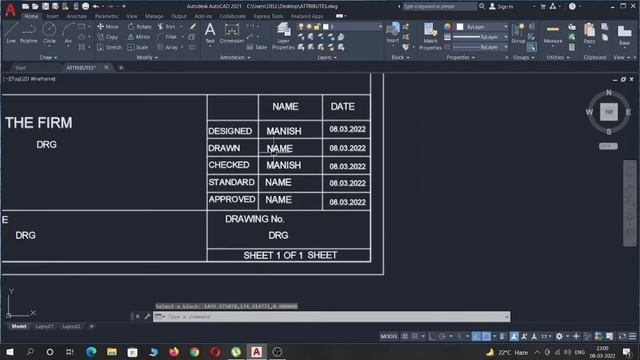The image size is (640, 360).
Task: Click the Undo arrow in quick access toolbar
Action: (96, 7)
